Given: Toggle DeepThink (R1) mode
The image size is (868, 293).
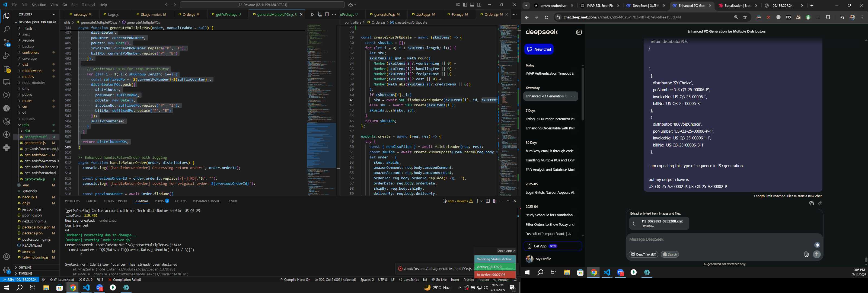Looking at the screenshot, I should click(x=644, y=254).
